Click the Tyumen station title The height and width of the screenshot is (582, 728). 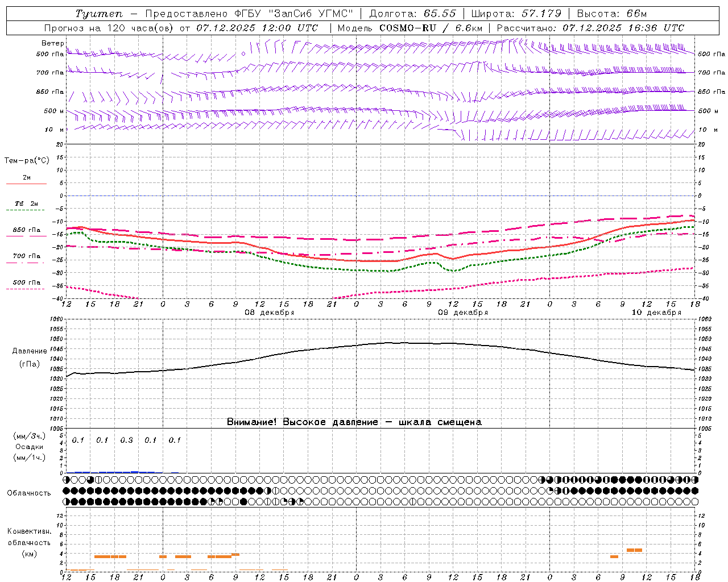pyautogui.click(x=98, y=14)
